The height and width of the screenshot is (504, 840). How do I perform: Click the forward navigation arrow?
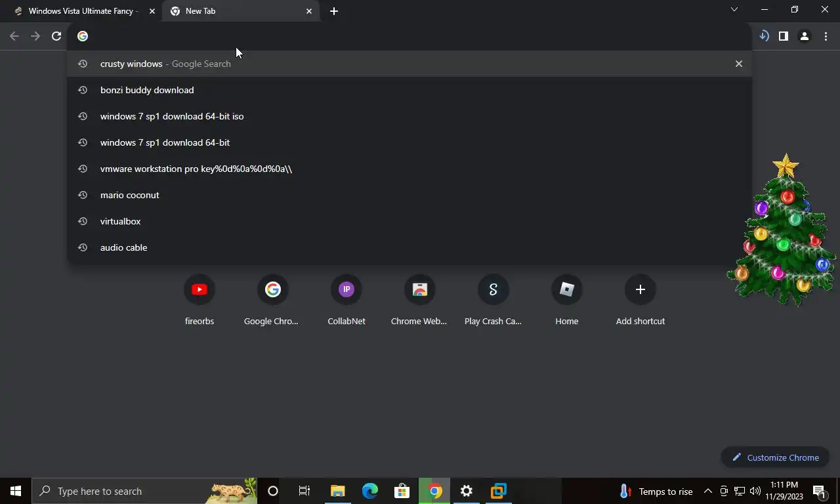click(x=35, y=36)
